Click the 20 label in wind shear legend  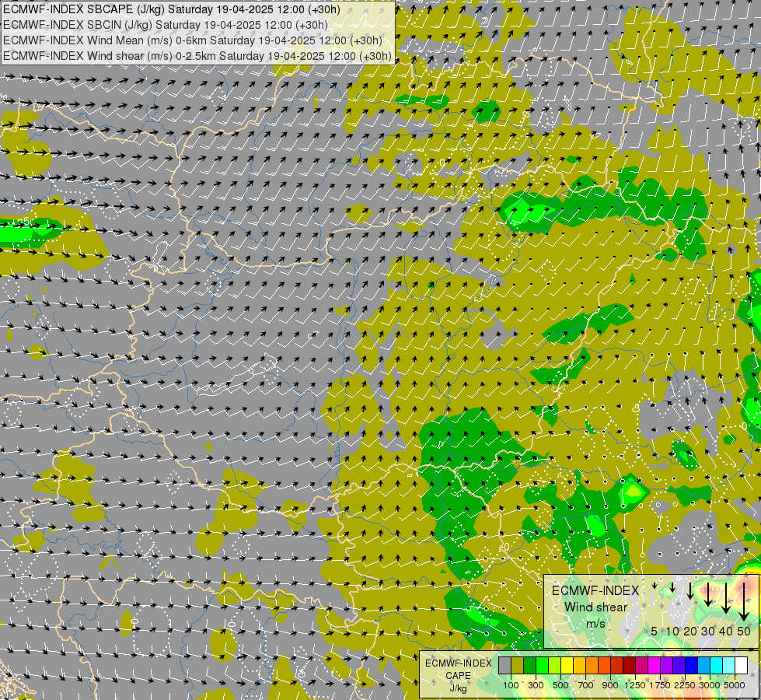690,631
